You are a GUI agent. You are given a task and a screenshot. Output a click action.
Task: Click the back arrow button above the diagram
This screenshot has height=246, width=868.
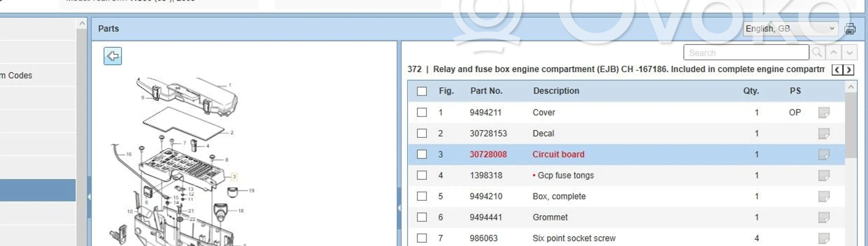click(x=113, y=56)
